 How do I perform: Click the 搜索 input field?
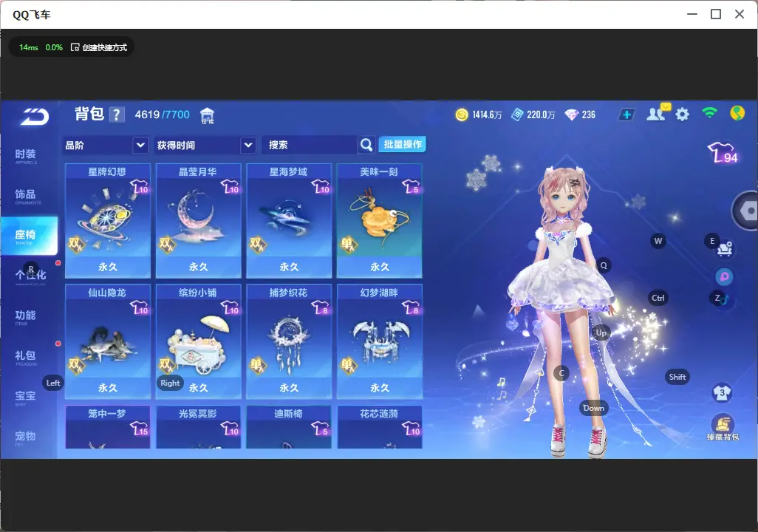(x=310, y=145)
